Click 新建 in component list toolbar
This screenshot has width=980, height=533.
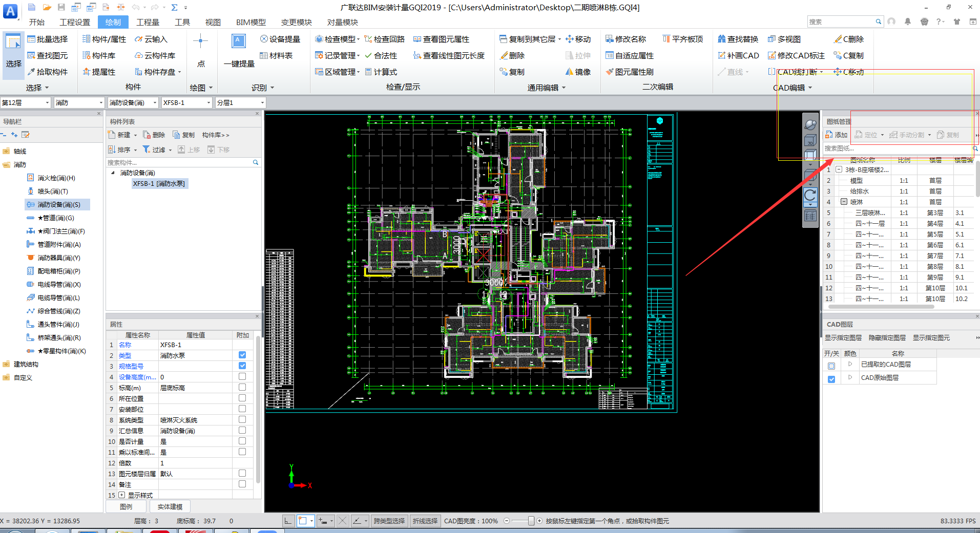point(122,135)
